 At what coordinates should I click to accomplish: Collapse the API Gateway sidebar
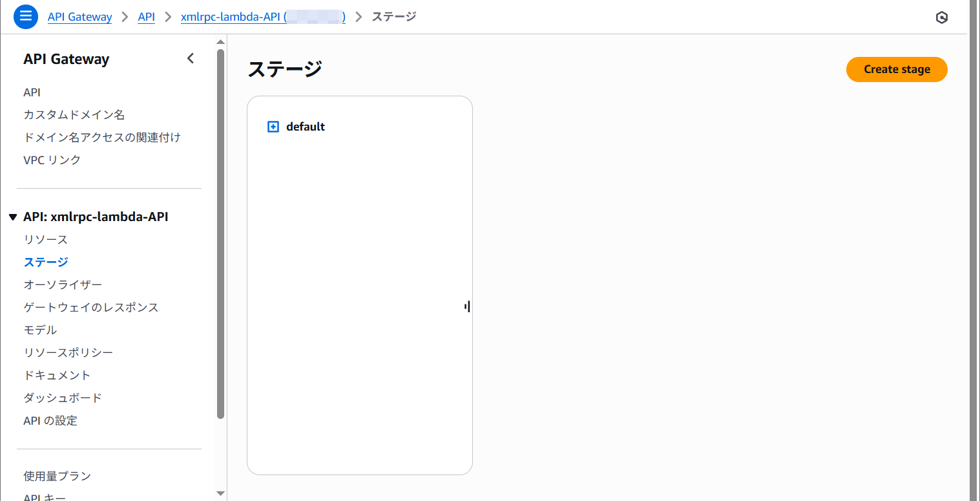click(191, 59)
